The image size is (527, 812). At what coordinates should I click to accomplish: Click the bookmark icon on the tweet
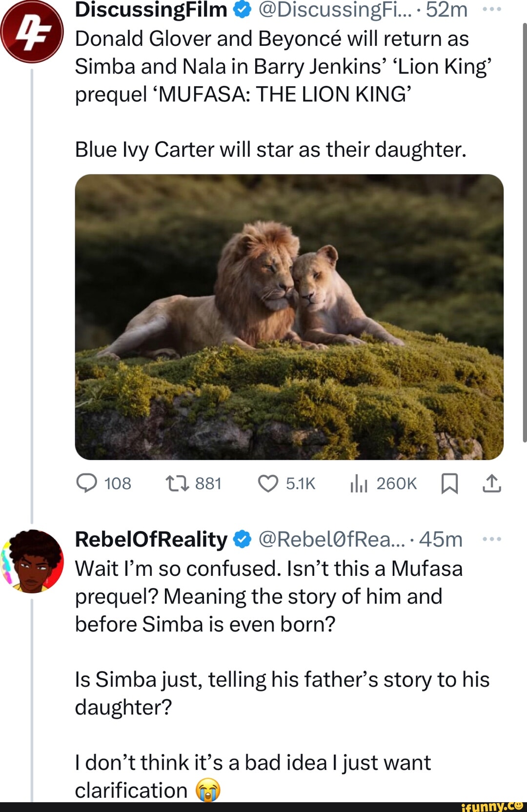(450, 484)
